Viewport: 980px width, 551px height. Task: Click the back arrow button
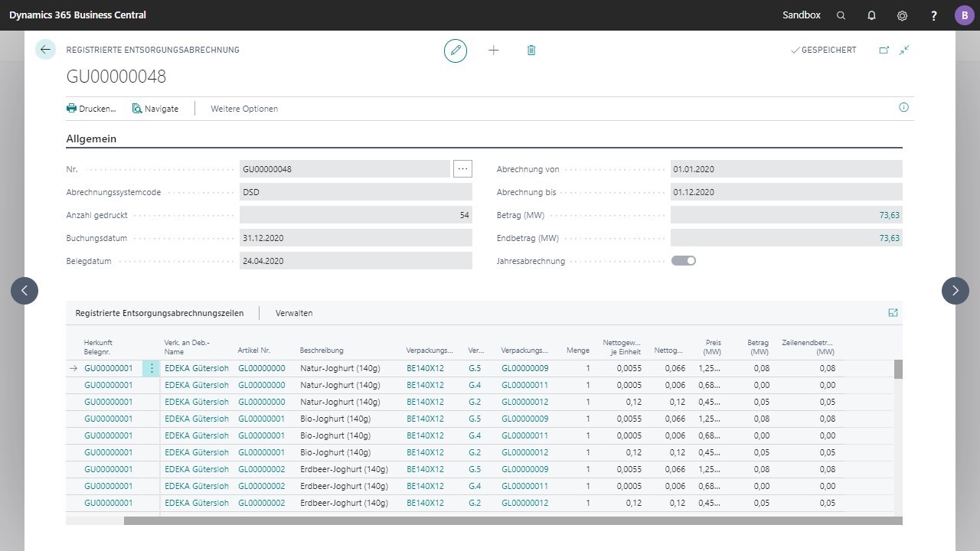pyautogui.click(x=45, y=50)
